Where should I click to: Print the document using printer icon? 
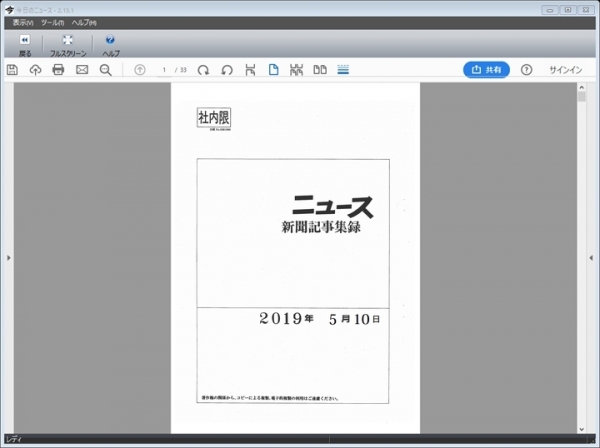tap(58, 70)
